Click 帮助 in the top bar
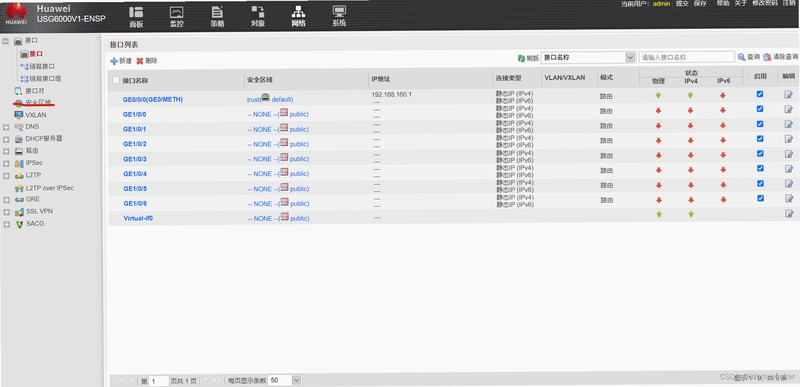Image resolution: width=800 pixels, height=387 pixels. point(723,3)
